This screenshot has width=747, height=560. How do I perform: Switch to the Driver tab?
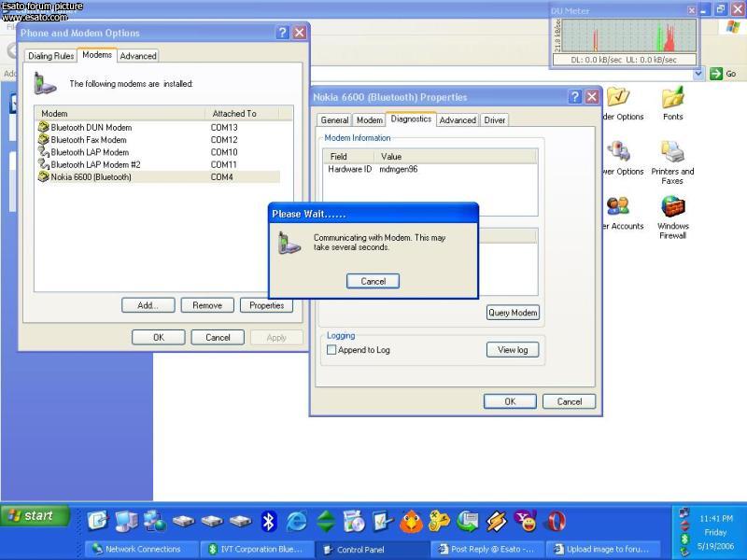click(x=495, y=120)
